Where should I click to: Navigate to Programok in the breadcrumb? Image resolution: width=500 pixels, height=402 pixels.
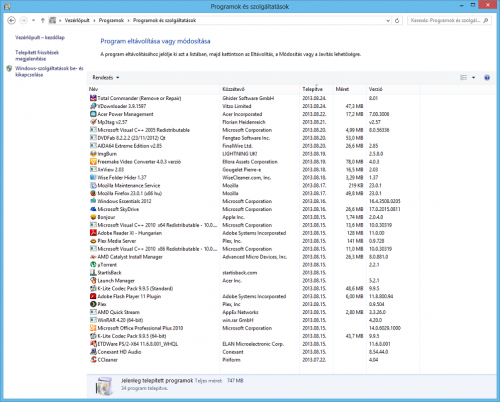coord(111,20)
